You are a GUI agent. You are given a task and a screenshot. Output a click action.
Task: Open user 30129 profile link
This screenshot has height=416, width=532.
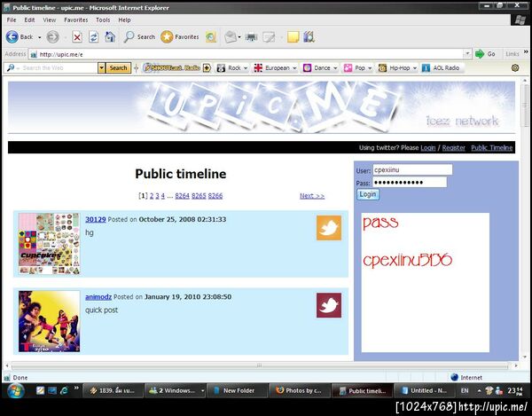96,219
